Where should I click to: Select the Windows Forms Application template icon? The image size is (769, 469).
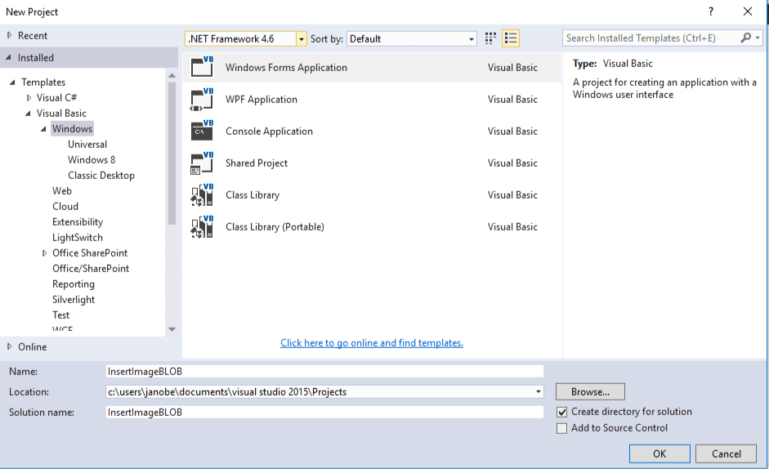[202, 67]
